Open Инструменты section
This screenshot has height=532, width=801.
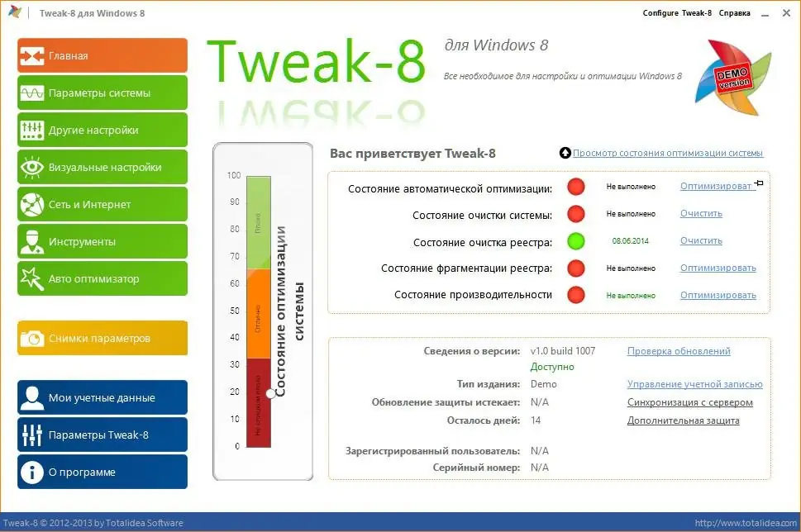(x=103, y=241)
